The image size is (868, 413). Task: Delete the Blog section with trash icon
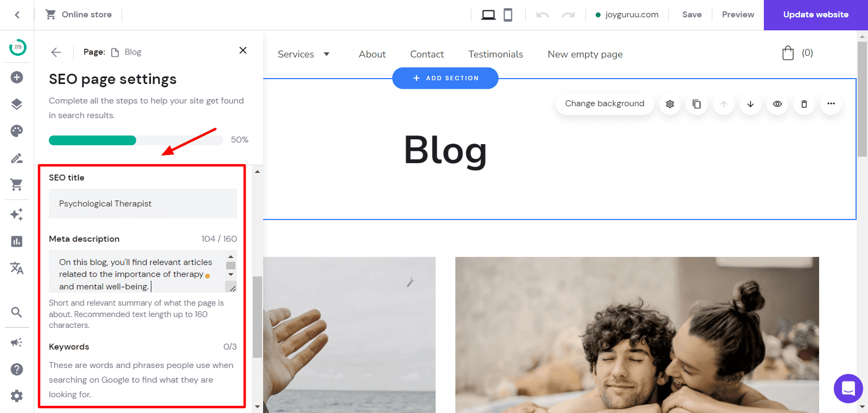(x=804, y=104)
